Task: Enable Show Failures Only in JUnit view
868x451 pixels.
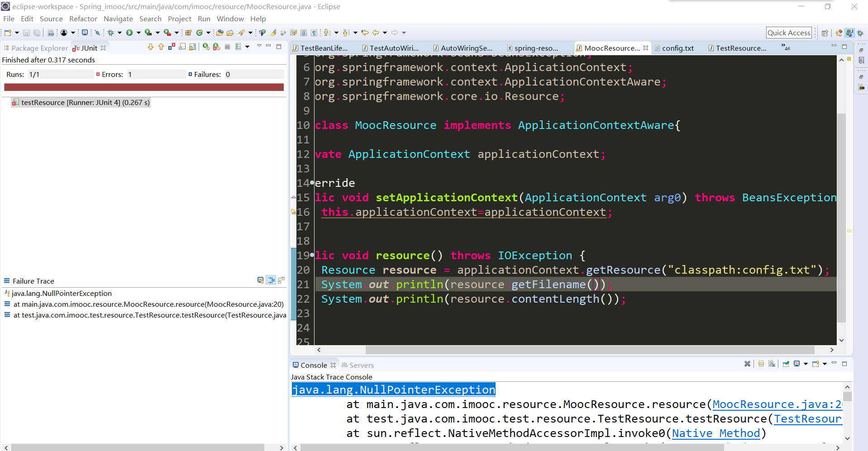Action: [171, 47]
